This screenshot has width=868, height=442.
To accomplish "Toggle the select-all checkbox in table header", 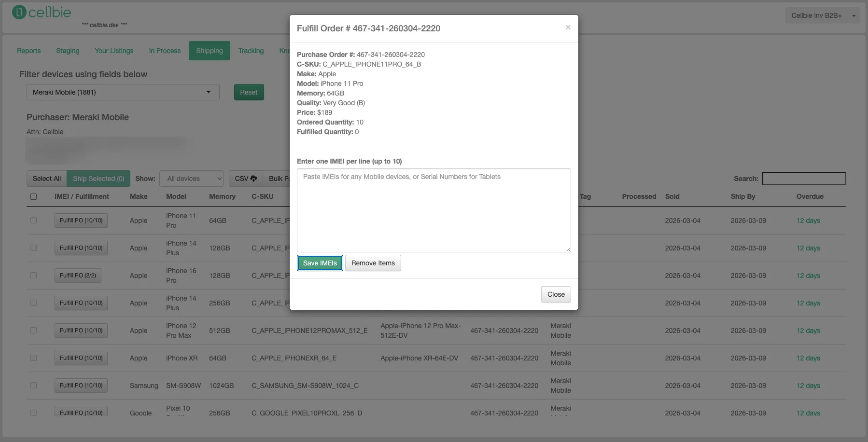I will click(33, 196).
